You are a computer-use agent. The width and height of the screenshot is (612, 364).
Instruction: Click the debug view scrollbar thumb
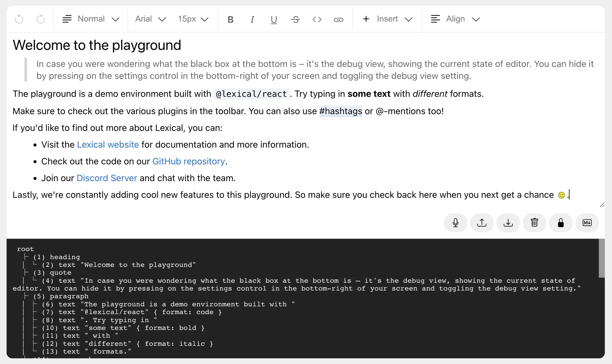point(602,258)
